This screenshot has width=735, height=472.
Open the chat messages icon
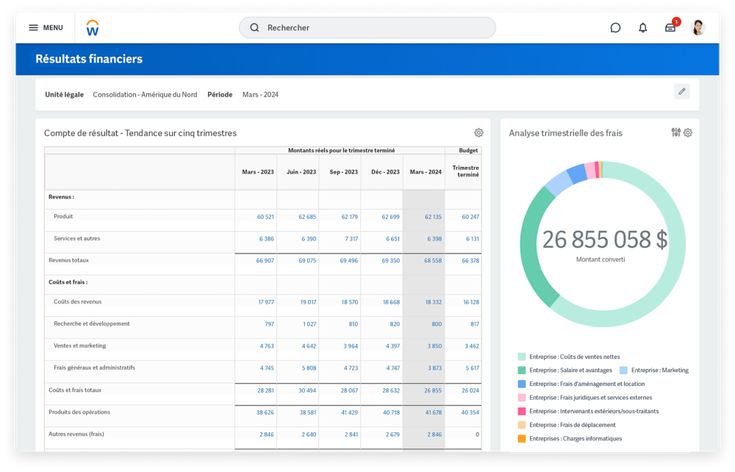(x=615, y=28)
